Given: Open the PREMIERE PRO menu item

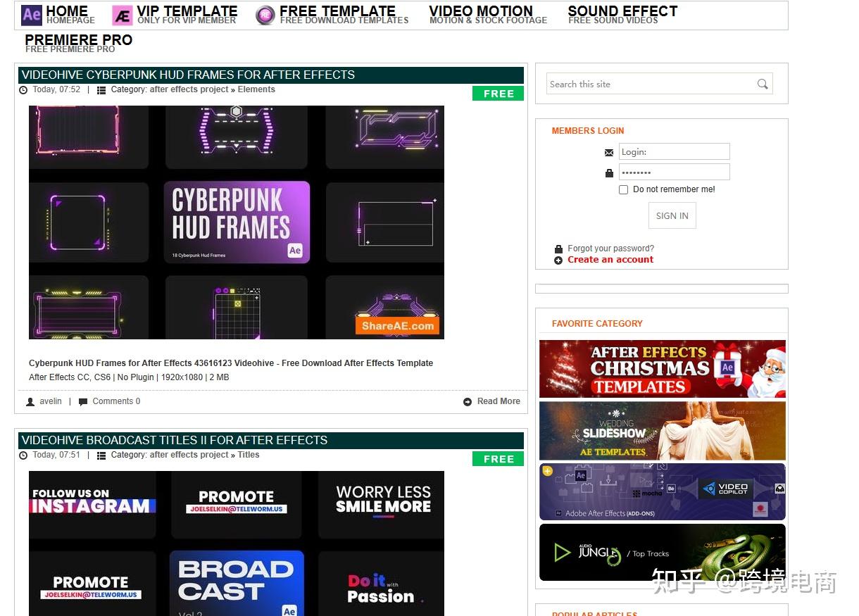Looking at the screenshot, I should click(x=78, y=43).
